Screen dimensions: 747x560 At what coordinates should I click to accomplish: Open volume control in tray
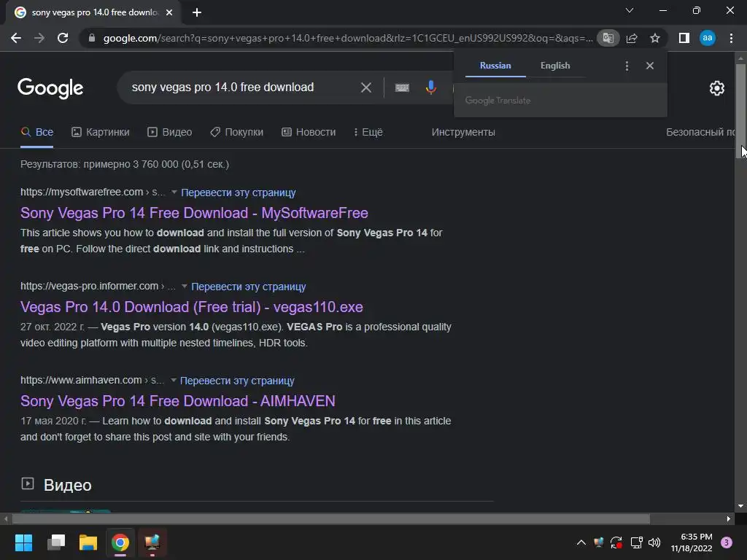tap(654, 542)
